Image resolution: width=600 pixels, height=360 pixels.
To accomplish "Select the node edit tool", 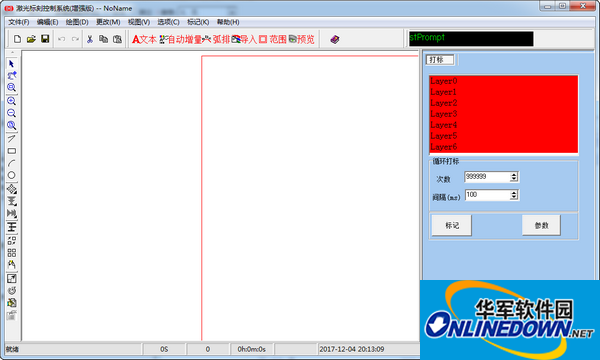I will [11, 75].
